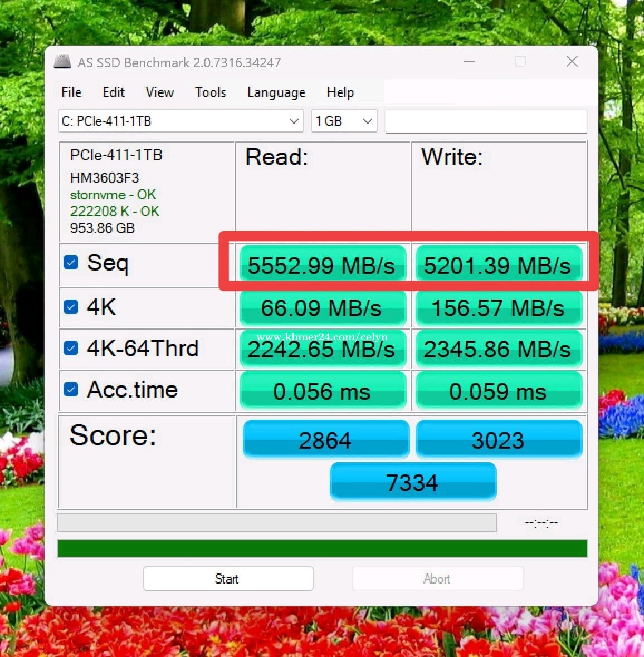Click the empty text field beside 1 GB
This screenshot has height=657, width=644.
click(486, 121)
